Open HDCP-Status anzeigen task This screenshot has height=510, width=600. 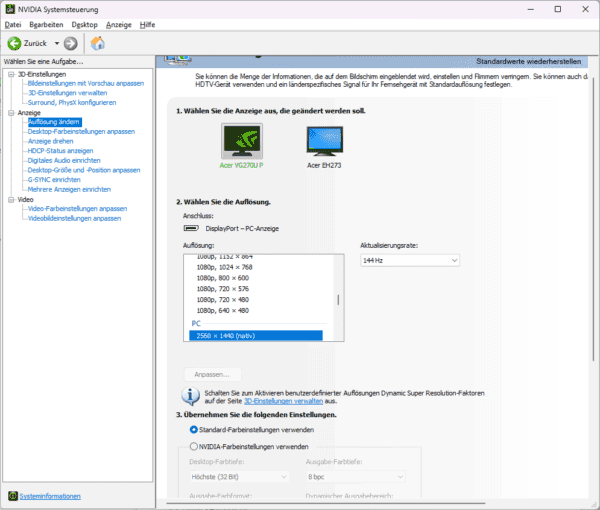[60, 151]
